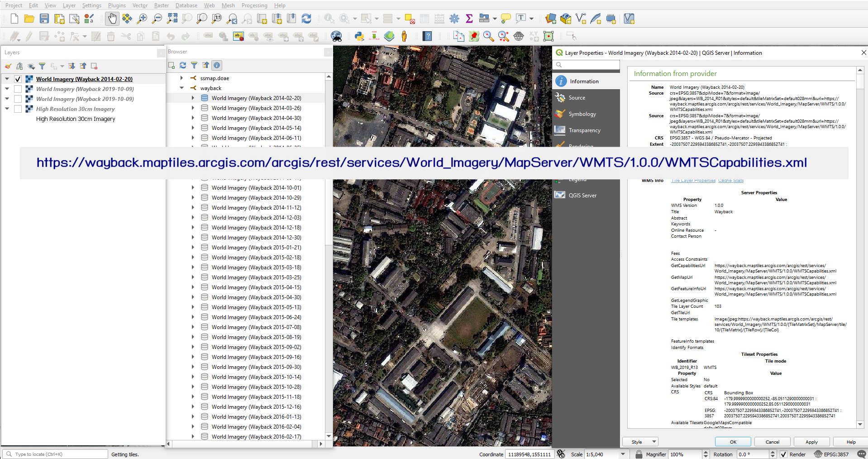Screen dimensions: 868x459
Task: Switch to the Symbology tab
Action: (x=582, y=114)
